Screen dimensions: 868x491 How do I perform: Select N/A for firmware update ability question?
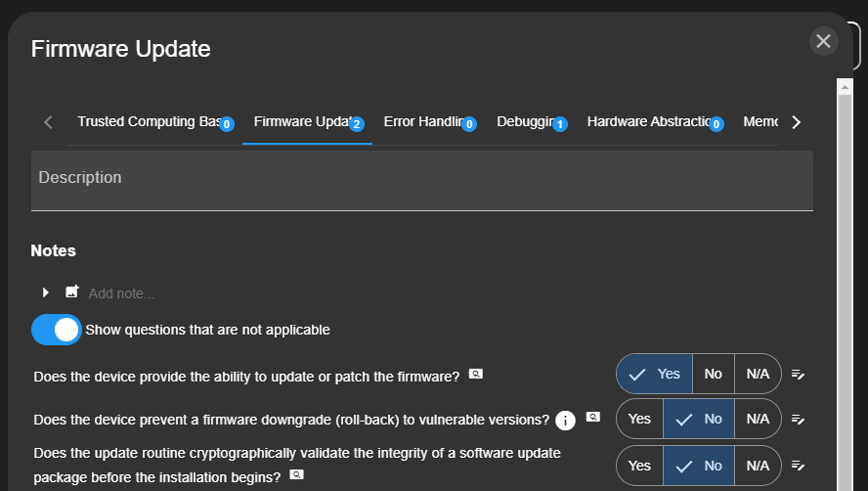pos(758,374)
